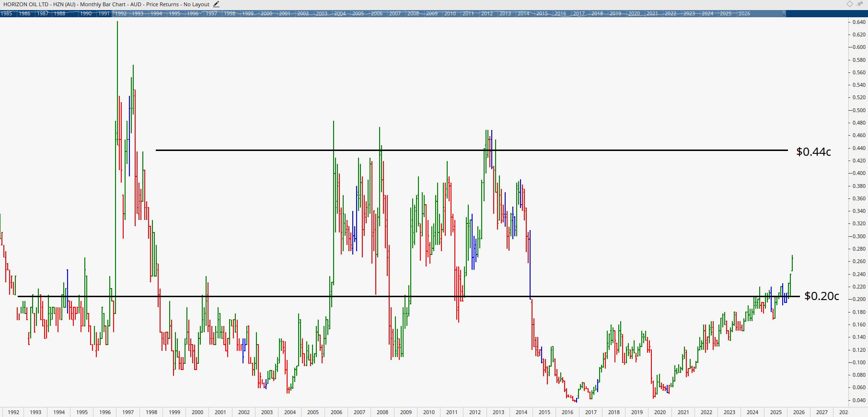Click 2020 on the bottom date axis
The height and width of the screenshot is (417, 868).
(660, 412)
